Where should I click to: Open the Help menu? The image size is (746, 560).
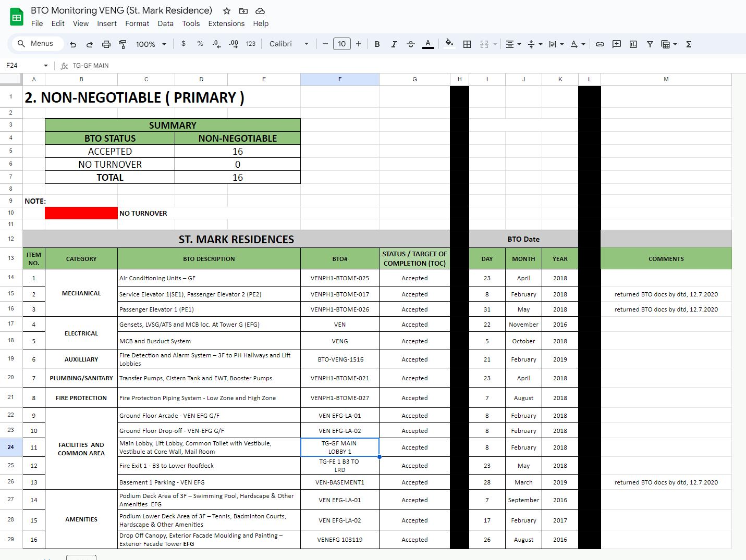(x=261, y=23)
